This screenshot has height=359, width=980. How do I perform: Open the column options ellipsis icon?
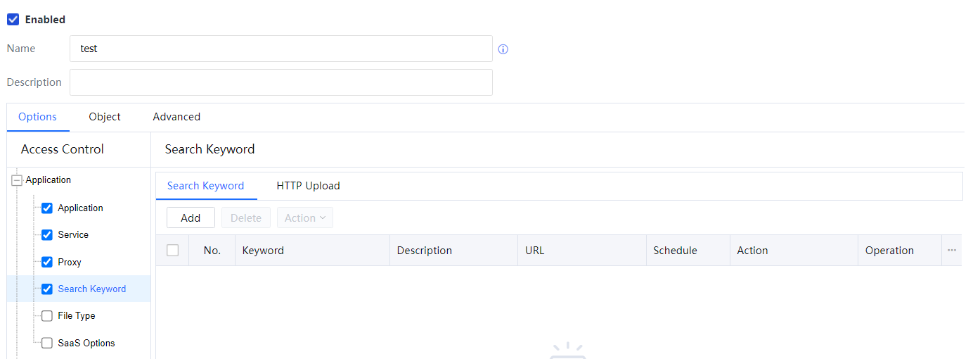click(x=952, y=250)
